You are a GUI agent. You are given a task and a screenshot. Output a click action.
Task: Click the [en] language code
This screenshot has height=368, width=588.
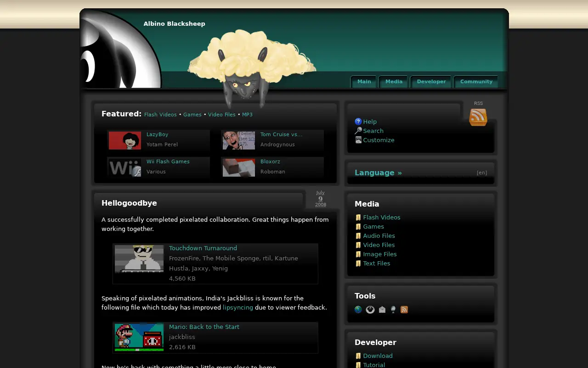click(x=482, y=173)
